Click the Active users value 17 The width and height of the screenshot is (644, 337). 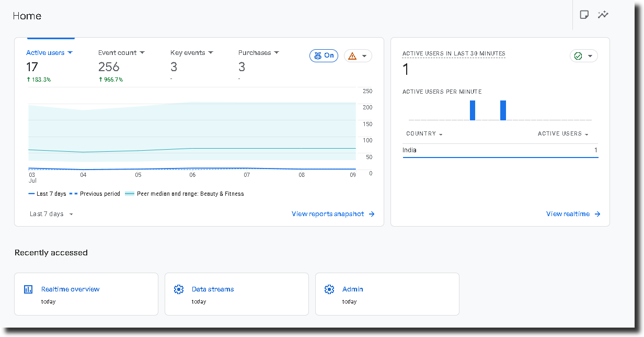32,67
